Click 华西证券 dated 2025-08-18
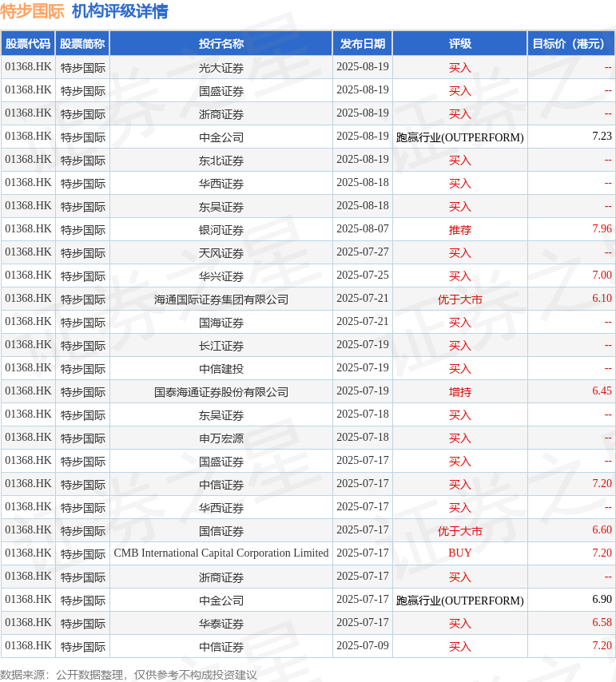Screen dimensions: 616x682 click(221, 184)
